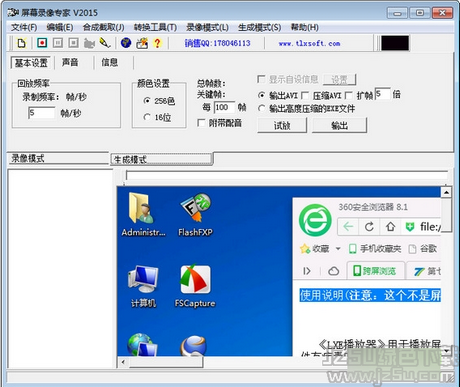Select the 256色 color radio button

pyautogui.click(x=146, y=100)
